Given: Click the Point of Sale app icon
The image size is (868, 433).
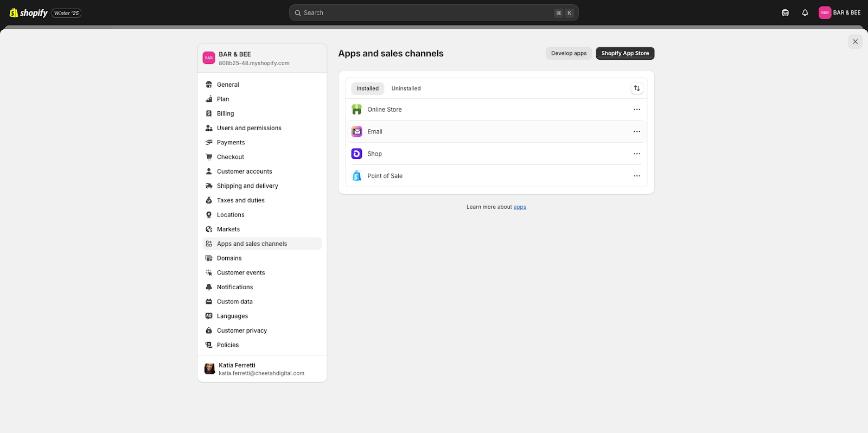Looking at the screenshot, I should tap(356, 176).
